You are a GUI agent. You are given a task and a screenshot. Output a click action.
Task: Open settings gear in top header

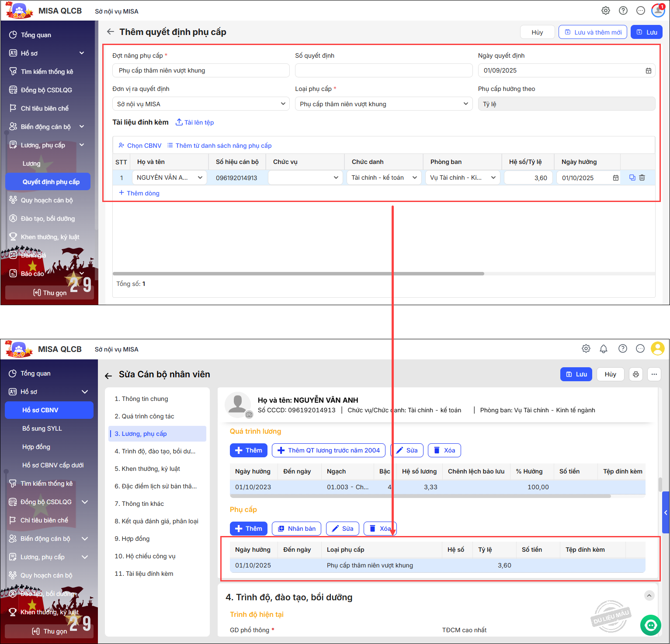[605, 11]
